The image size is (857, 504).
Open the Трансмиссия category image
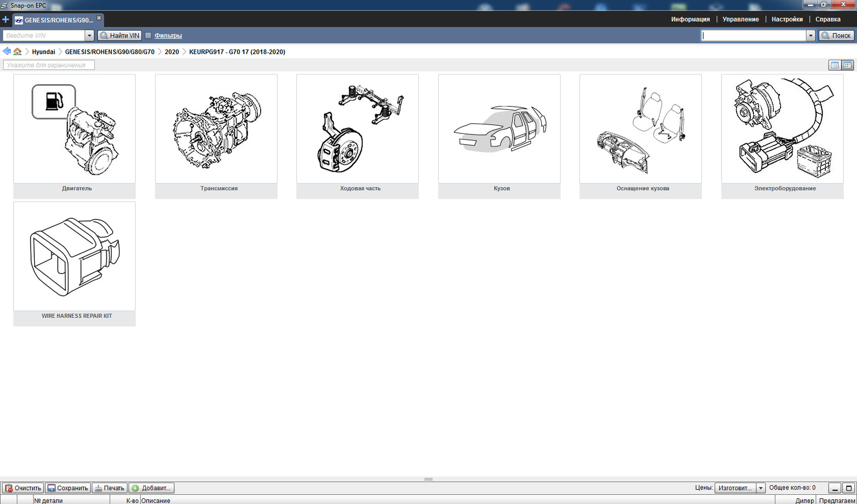tap(216, 129)
